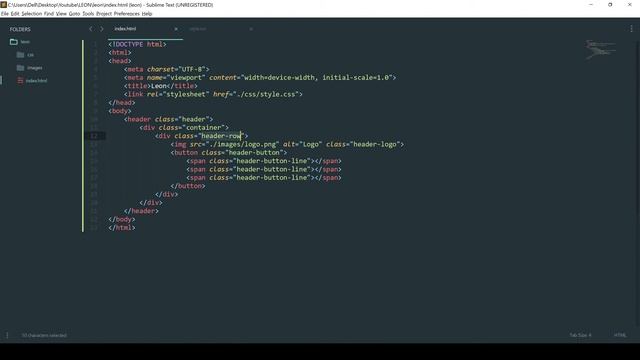Click the css folder icon in sidebar
Image resolution: width=640 pixels, height=360 pixels.
20,55
